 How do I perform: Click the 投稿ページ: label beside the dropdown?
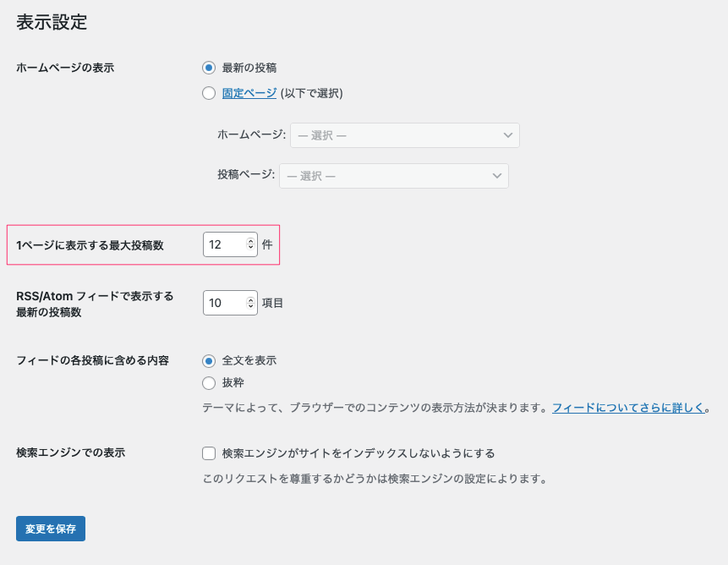(x=246, y=176)
